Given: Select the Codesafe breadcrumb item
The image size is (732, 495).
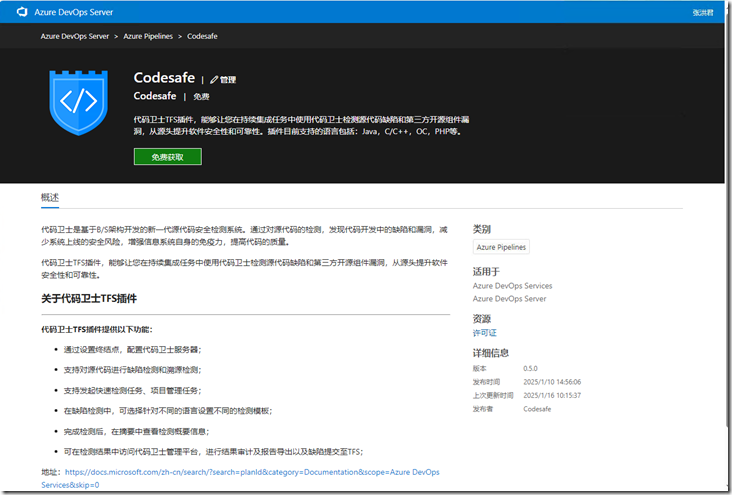Looking at the screenshot, I should (x=202, y=36).
